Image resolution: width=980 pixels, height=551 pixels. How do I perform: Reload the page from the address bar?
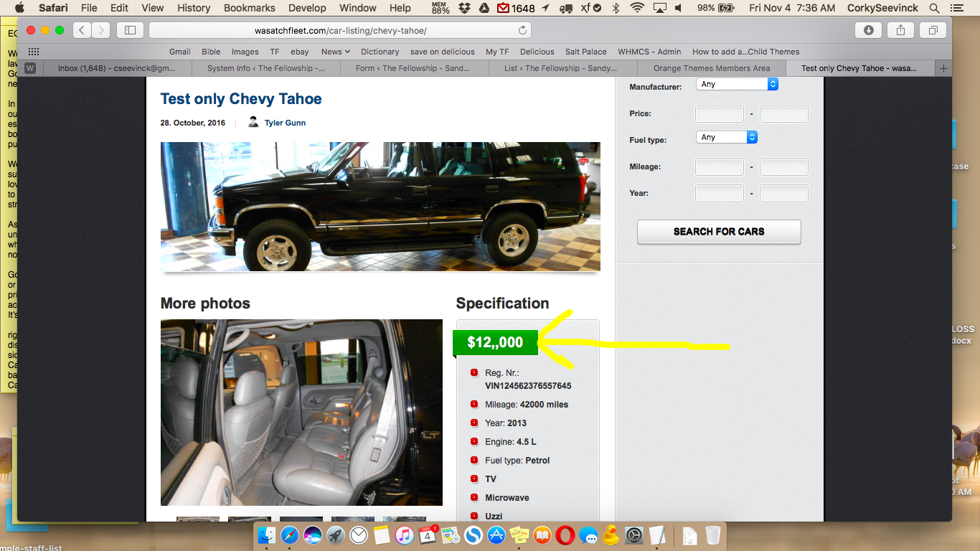pos(523,30)
